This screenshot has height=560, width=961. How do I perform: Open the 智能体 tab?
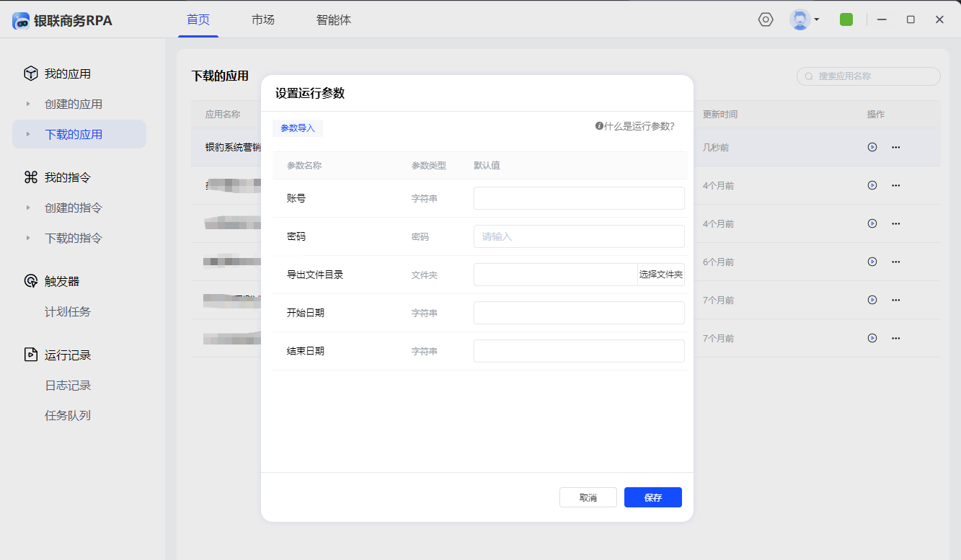point(334,19)
